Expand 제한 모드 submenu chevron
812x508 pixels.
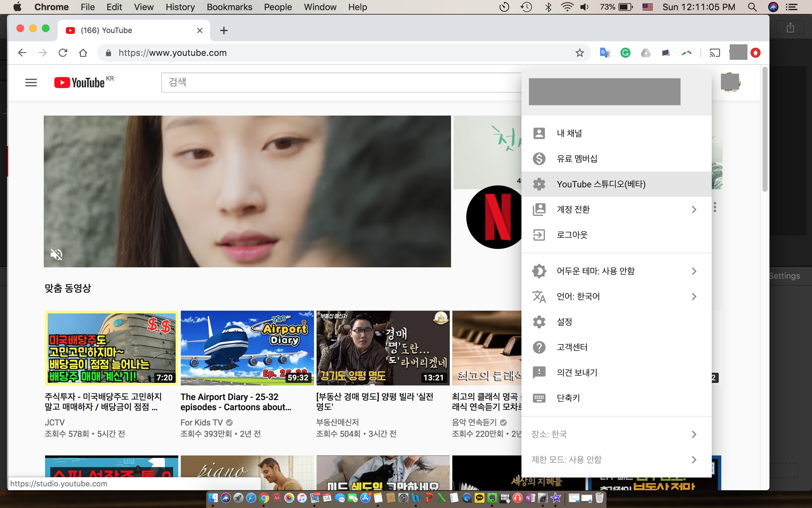click(694, 460)
